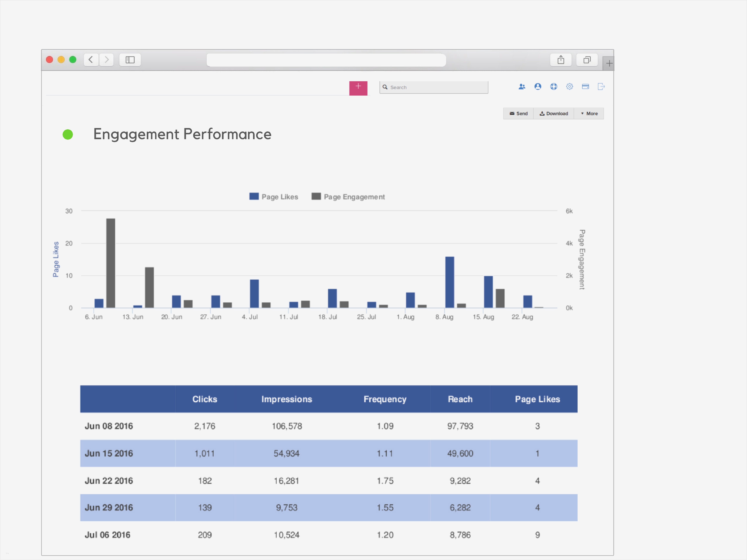Click the logout icon
This screenshot has height=560, width=747.
pyautogui.click(x=601, y=87)
